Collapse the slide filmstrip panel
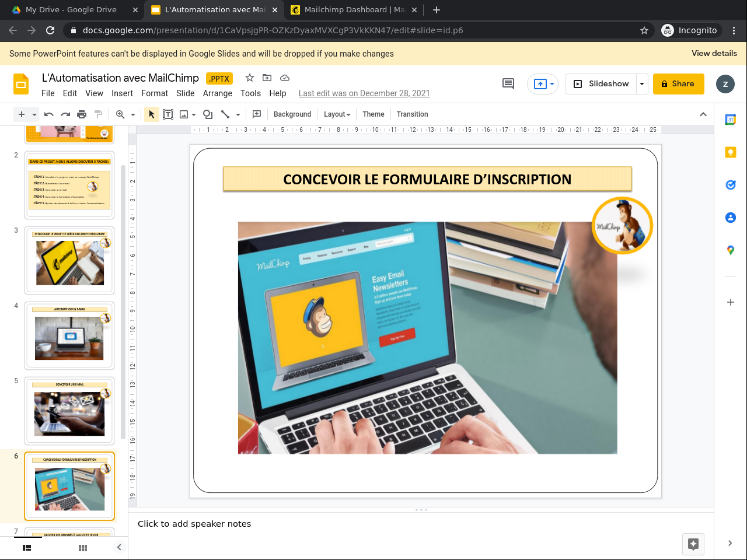Image resolution: width=747 pixels, height=560 pixels. (x=119, y=547)
